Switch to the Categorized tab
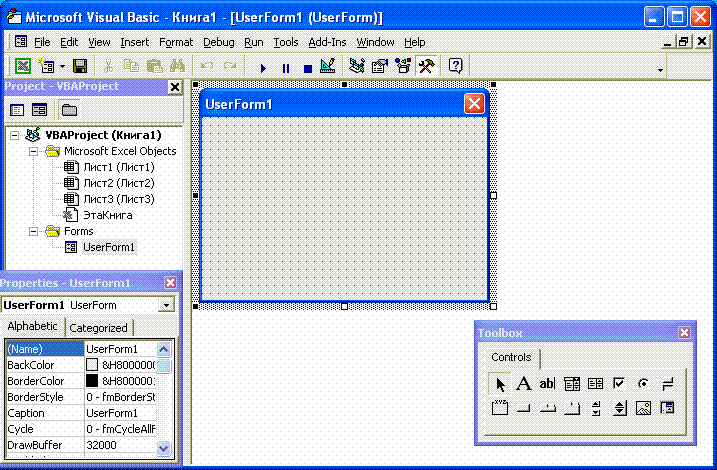The height and width of the screenshot is (470, 717). [98, 328]
